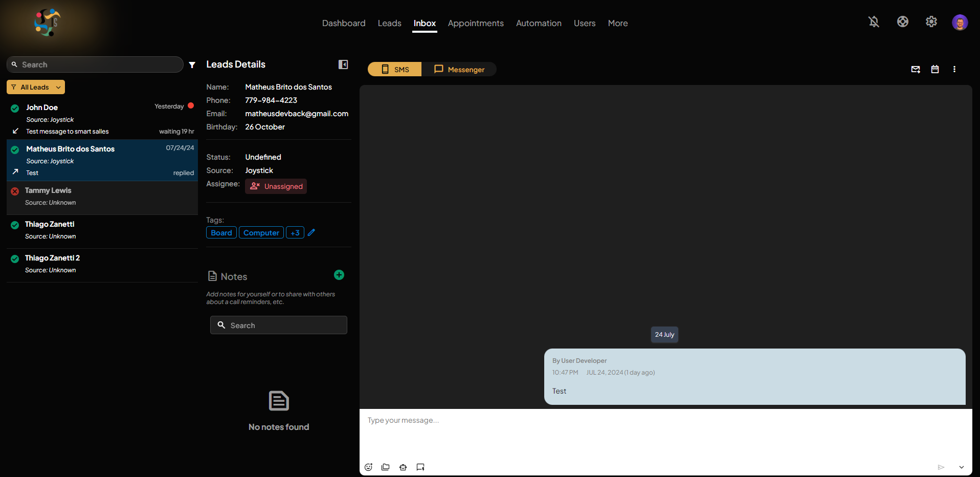This screenshot has height=477, width=980.
Task: Expand the All Leads filter dropdown
Action: pos(36,88)
